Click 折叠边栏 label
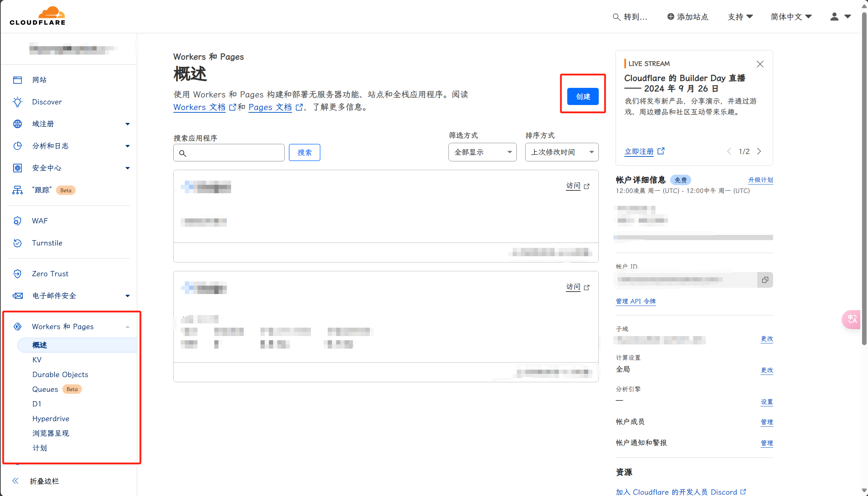This screenshot has width=868, height=496. (44, 481)
